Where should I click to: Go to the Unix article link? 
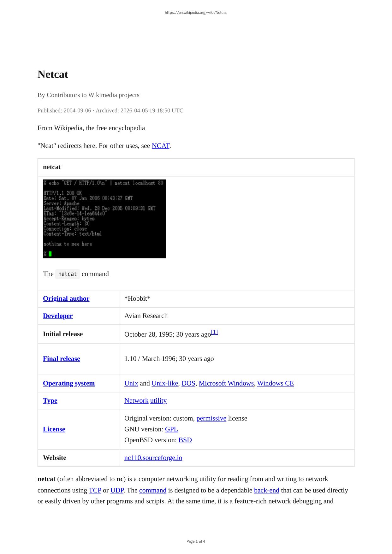[x=131, y=383]
